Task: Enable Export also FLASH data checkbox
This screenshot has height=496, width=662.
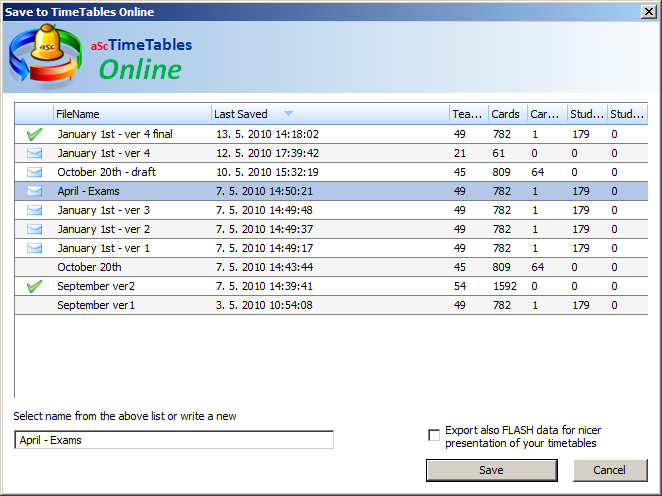Action: click(434, 435)
